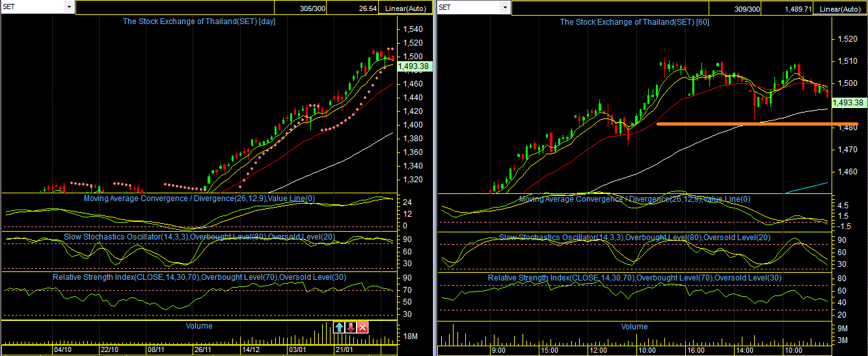Click the Volume pane title on the day chart
Image resolution: width=868 pixels, height=356 pixels.
tap(198, 326)
